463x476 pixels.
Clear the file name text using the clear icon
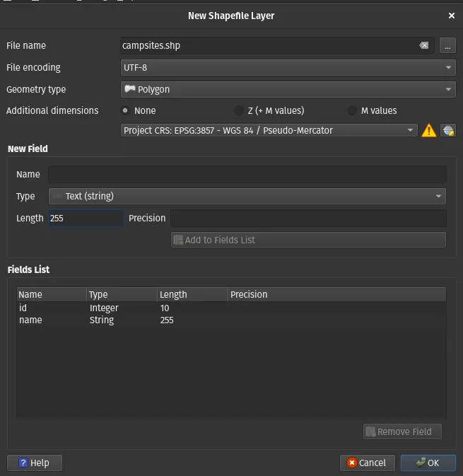(x=424, y=45)
